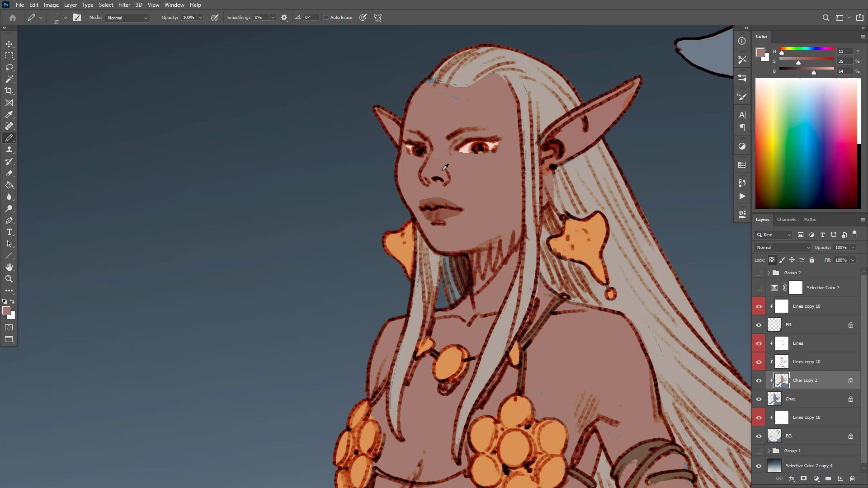The width and height of the screenshot is (868, 488).
Task: Open the layer blend mode dropdown
Action: (x=783, y=248)
